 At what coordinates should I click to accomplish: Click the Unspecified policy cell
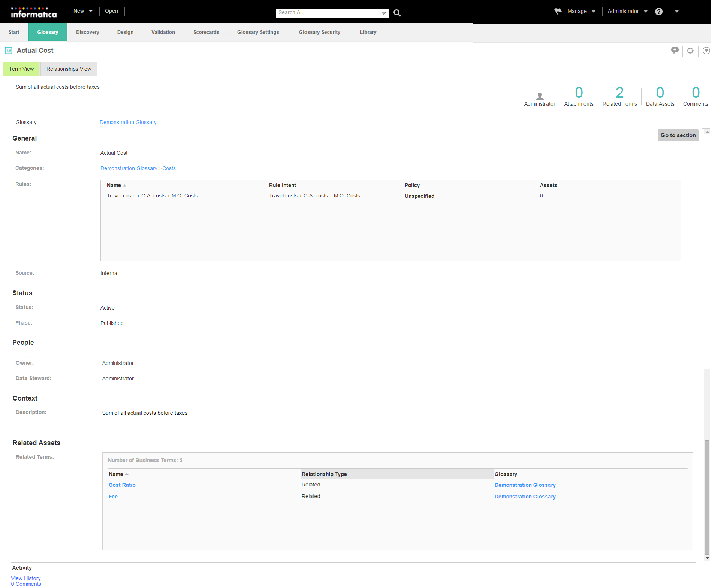(x=419, y=196)
